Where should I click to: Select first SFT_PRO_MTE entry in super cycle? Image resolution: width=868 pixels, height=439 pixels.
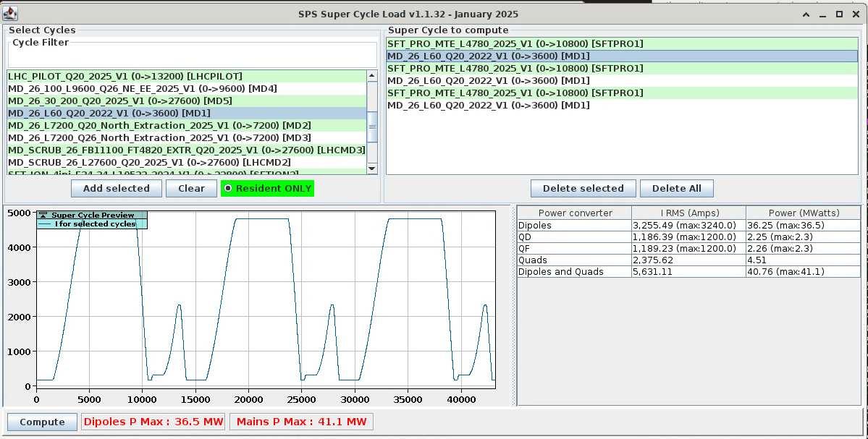pos(515,44)
